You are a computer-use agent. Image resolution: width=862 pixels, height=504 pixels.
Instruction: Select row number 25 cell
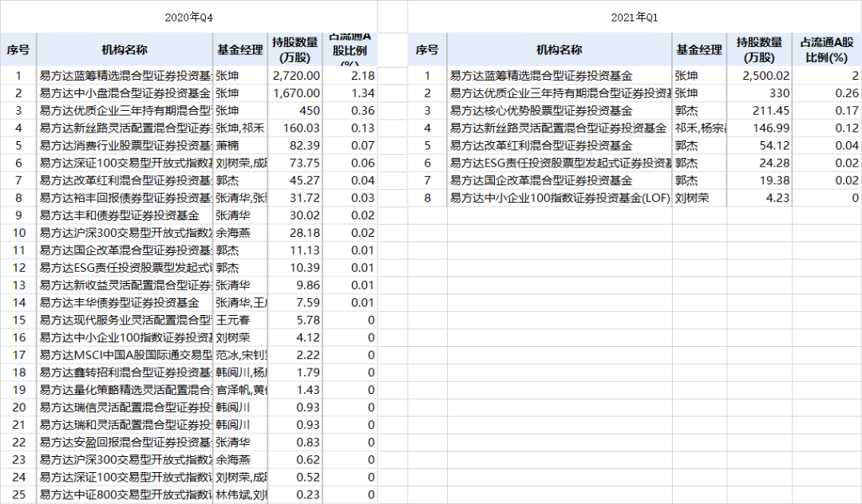(x=18, y=495)
